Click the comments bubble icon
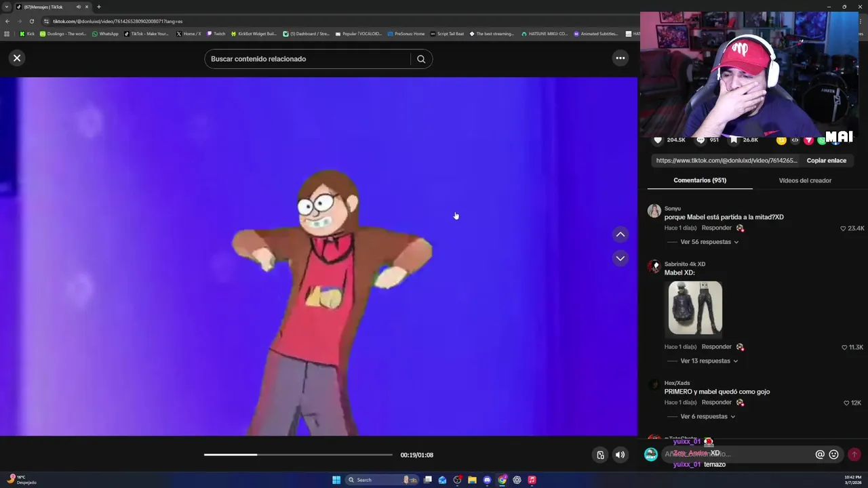868x488 pixels. tap(700, 140)
